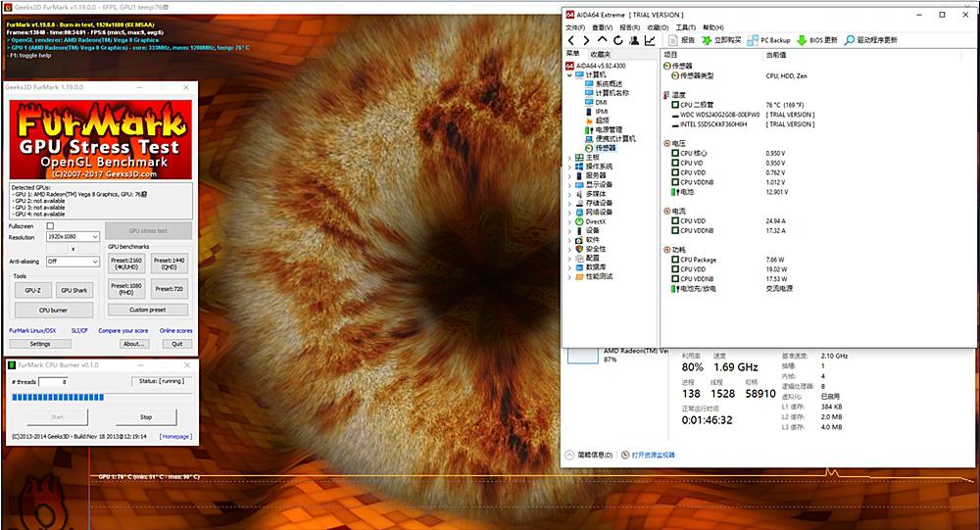Image resolution: width=980 pixels, height=530 pixels.
Task: Click FurMark Quit button
Action: tap(177, 344)
